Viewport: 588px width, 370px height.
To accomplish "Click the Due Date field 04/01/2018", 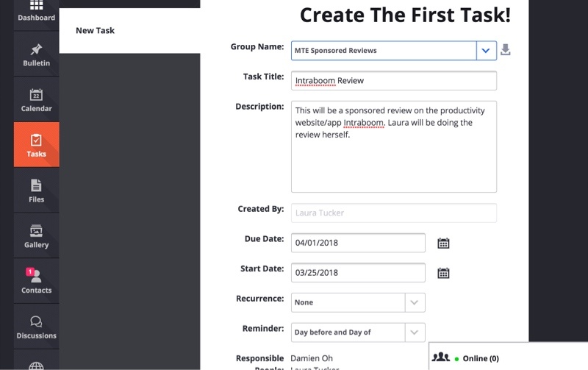I will (358, 243).
